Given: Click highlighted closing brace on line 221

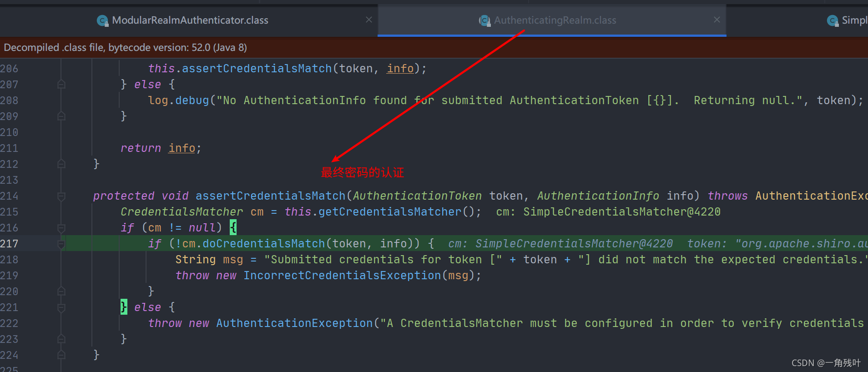Looking at the screenshot, I should (x=124, y=307).
